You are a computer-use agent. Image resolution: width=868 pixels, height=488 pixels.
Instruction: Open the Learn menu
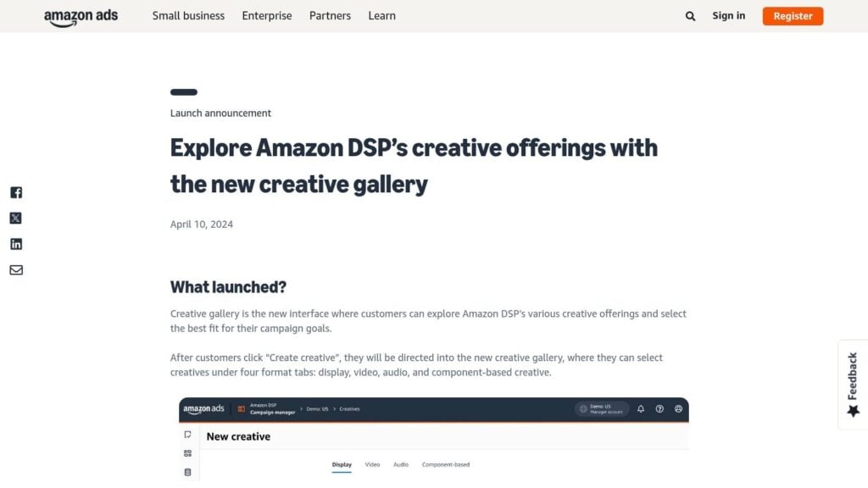tap(381, 15)
